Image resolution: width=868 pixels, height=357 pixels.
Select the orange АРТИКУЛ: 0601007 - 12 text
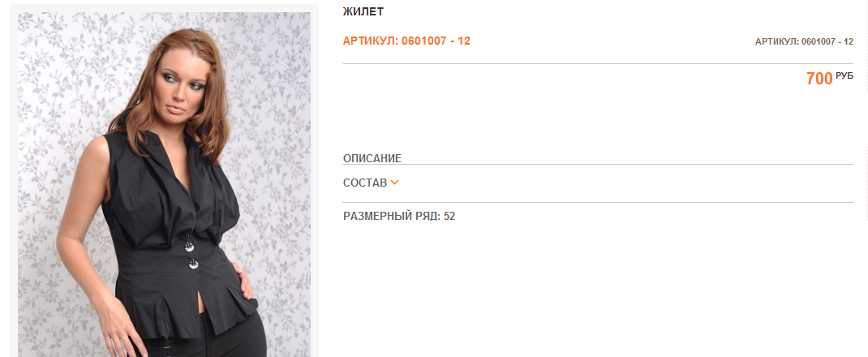tap(406, 41)
